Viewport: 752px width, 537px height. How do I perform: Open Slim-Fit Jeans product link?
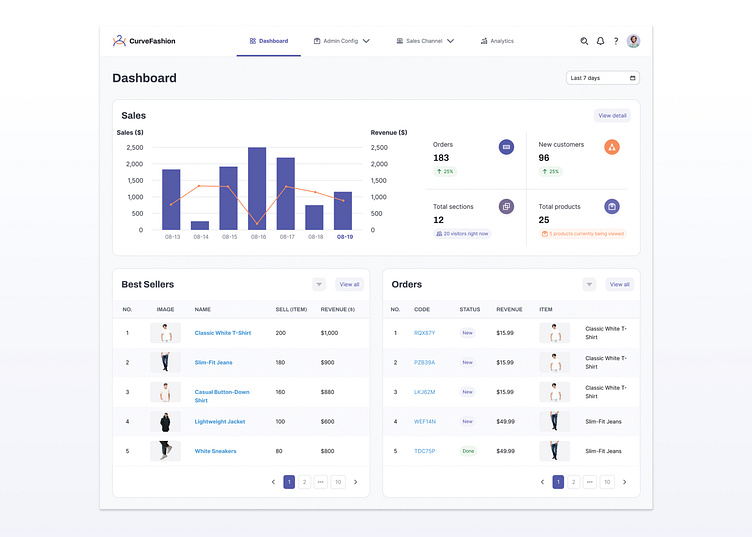click(213, 362)
